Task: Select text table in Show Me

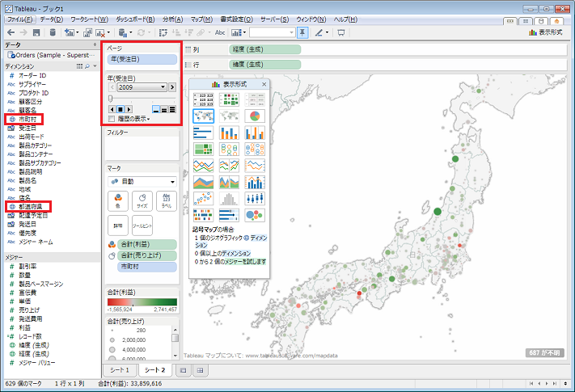Action: 203,99
